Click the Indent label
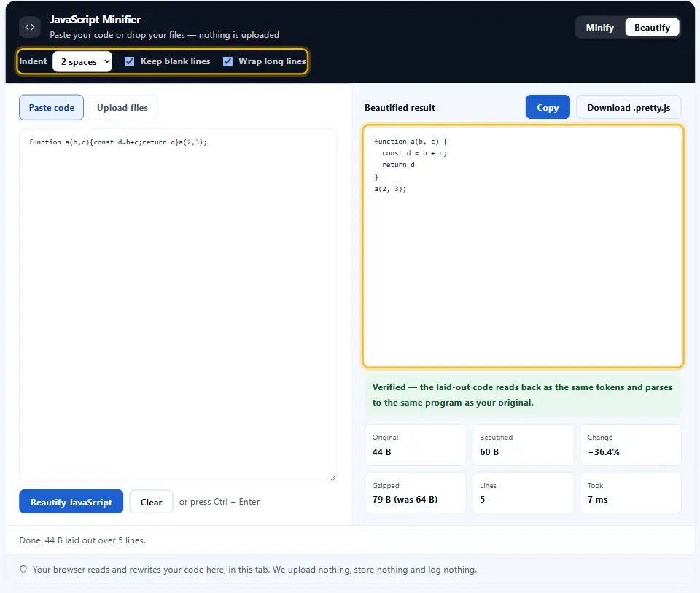This screenshot has height=593, width=700. 33,61
